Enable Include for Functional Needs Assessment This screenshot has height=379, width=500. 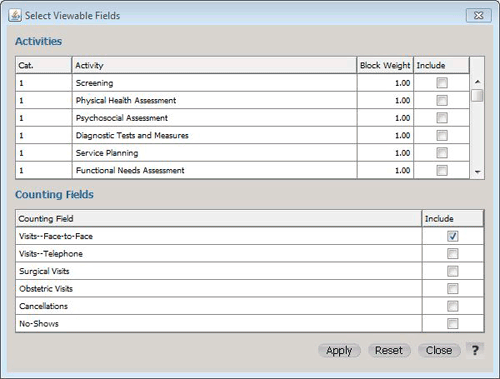tap(442, 170)
